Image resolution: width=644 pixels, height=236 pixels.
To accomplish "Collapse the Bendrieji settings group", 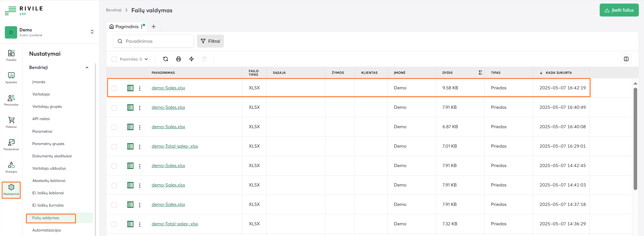I will click(87, 68).
